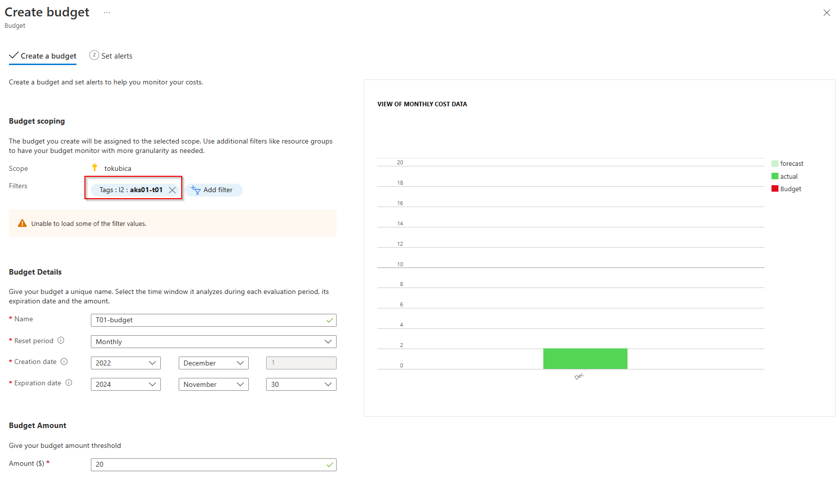Click the tokubica scope link

coord(118,168)
